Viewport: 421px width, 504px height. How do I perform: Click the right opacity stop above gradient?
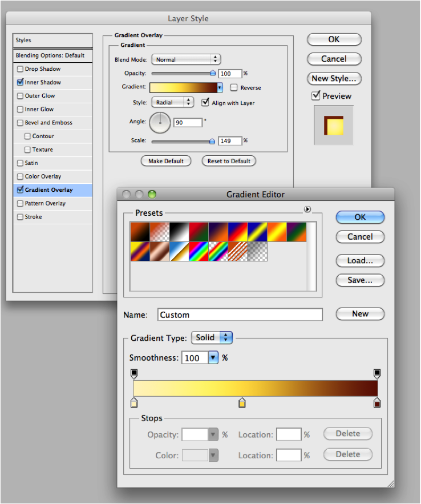[377, 373]
